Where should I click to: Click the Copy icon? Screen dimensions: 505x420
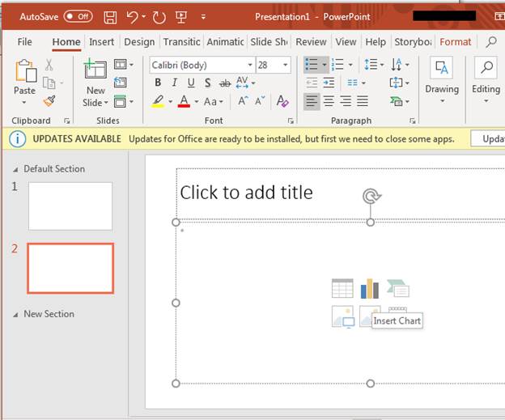tap(49, 83)
